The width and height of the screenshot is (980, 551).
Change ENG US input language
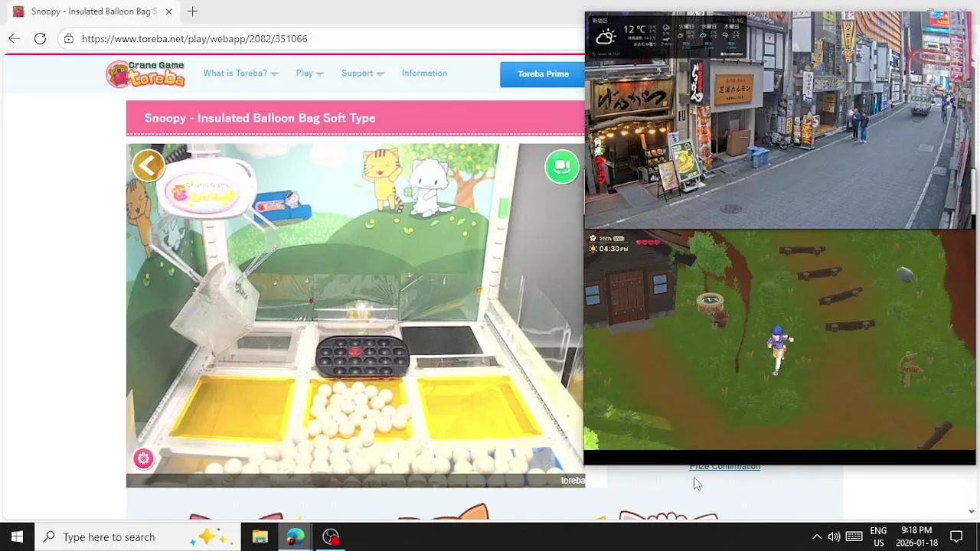[878, 536]
